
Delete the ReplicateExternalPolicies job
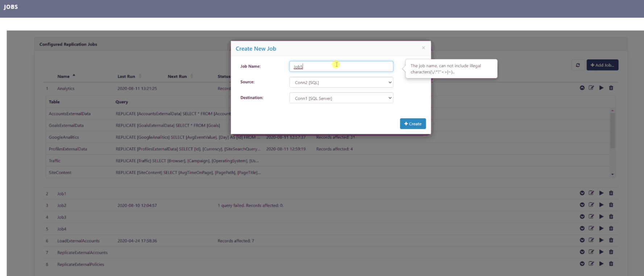pos(611,264)
